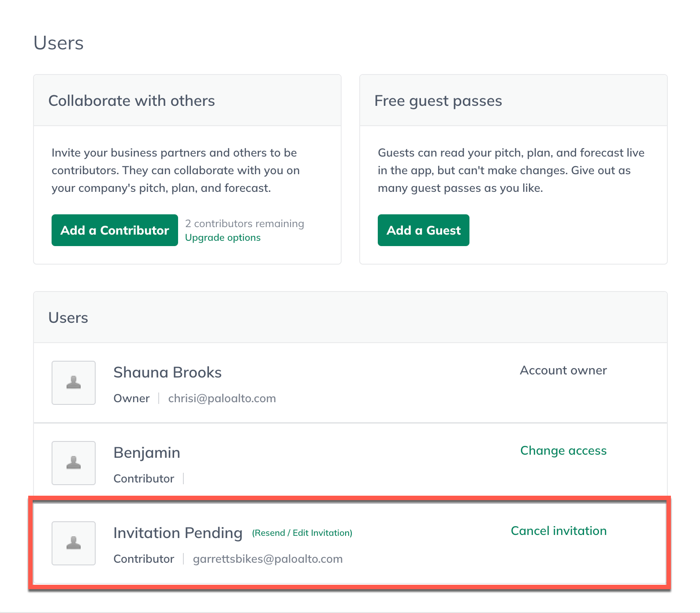Click the garrettsbikes@paloalto.com email address

[x=268, y=559]
